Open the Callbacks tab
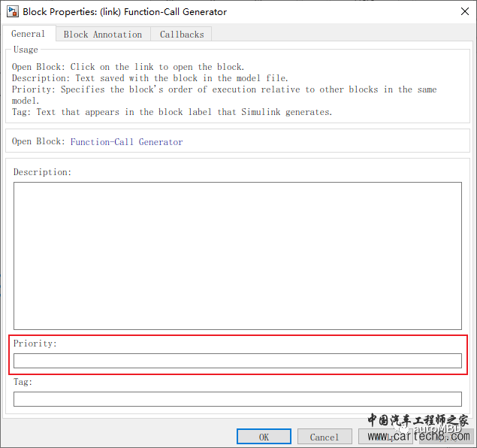477x448 pixels. click(182, 35)
